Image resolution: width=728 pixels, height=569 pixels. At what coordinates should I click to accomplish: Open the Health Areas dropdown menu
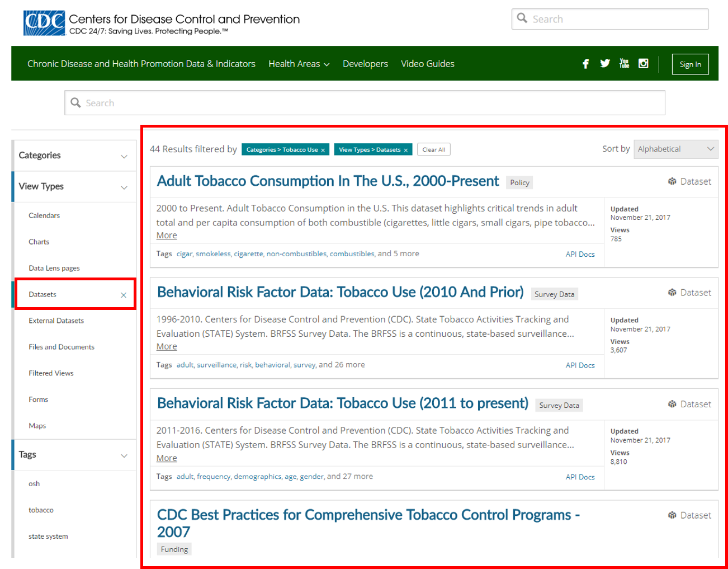click(299, 64)
